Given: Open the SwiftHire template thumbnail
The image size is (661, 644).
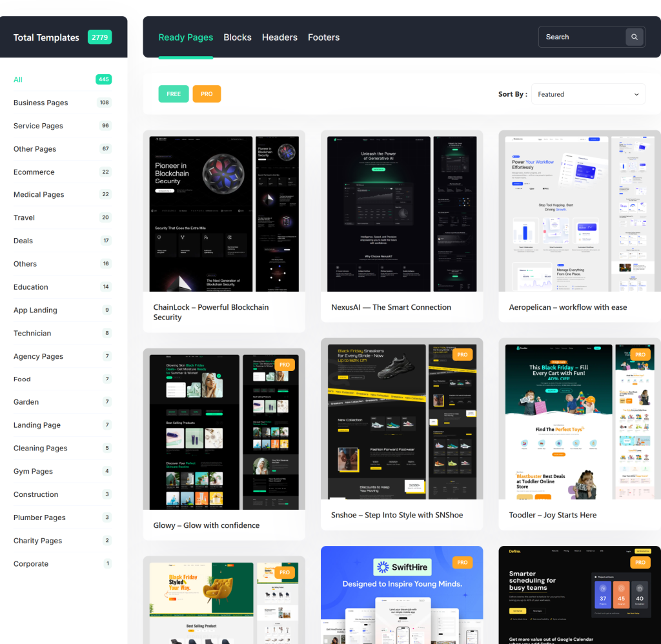Looking at the screenshot, I should (402, 595).
